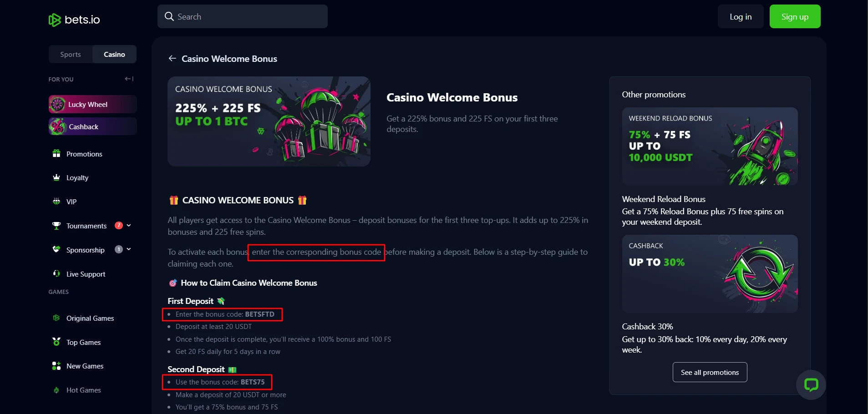Click the Hot Games flame icon

pyautogui.click(x=56, y=390)
